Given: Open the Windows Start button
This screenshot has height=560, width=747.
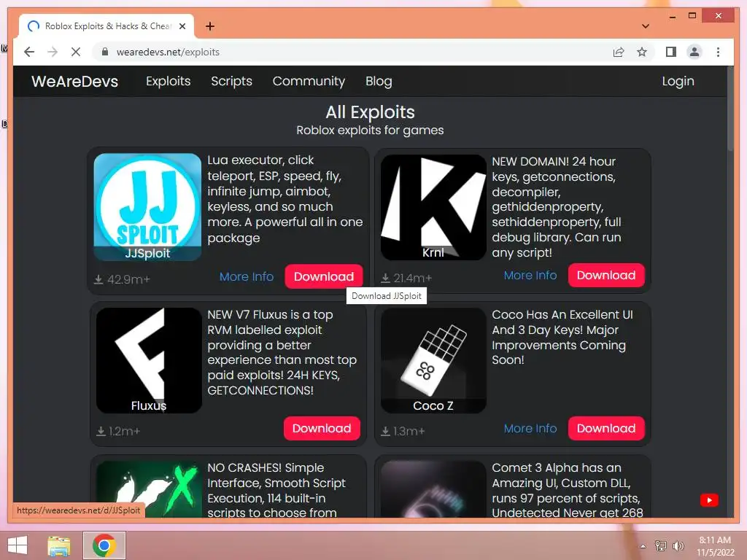Looking at the screenshot, I should [18, 545].
